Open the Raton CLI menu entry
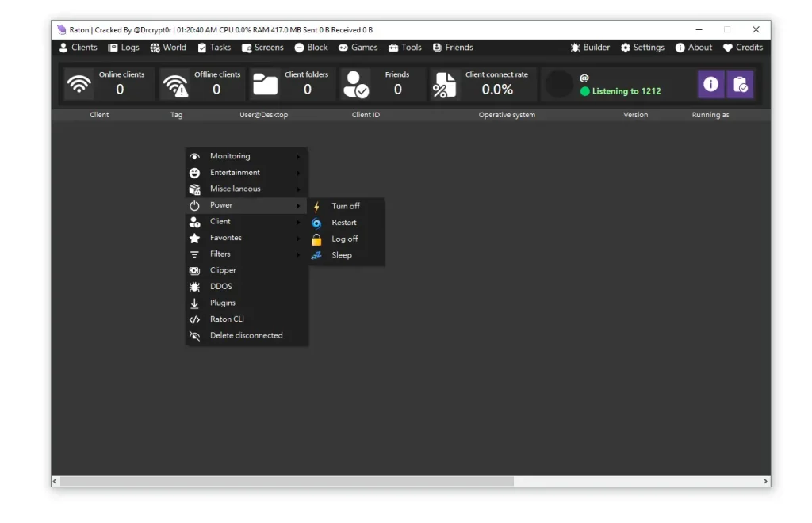This screenshot has height=523, width=812. pyautogui.click(x=227, y=319)
